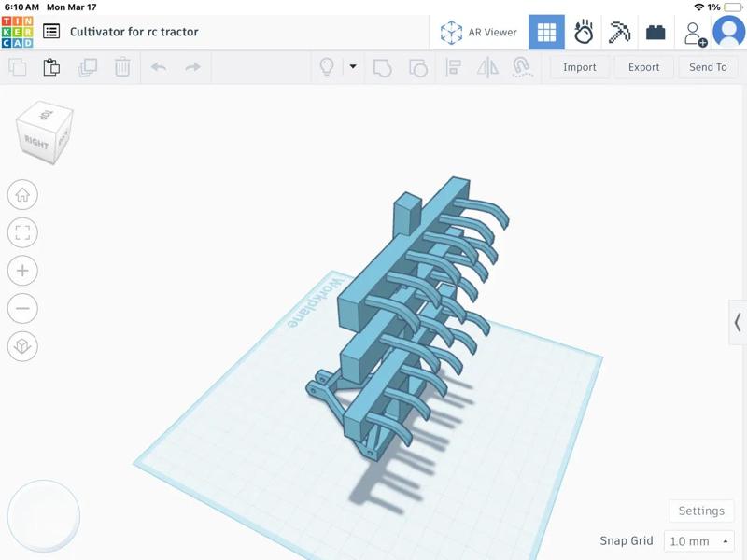Reset camera with Home view icon

(x=21, y=195)
